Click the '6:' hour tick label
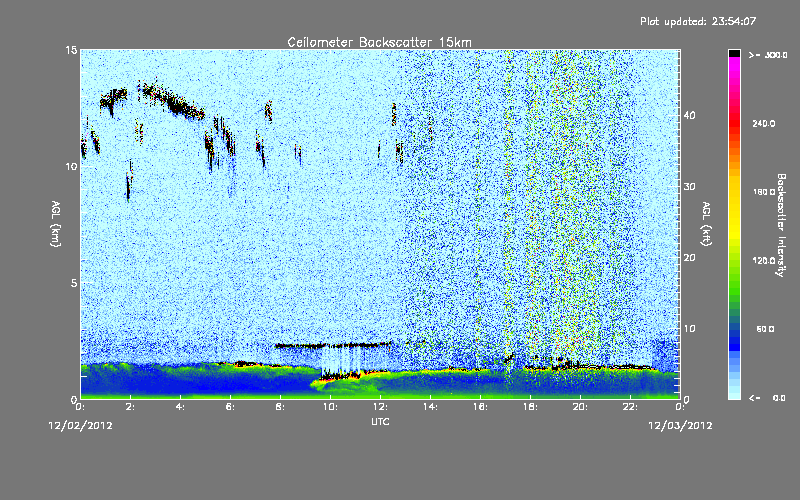 tap(231, 407)
